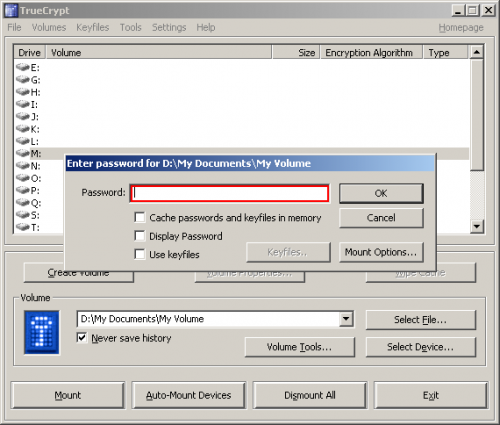Click the Mount button

click(x=68, y=395)
